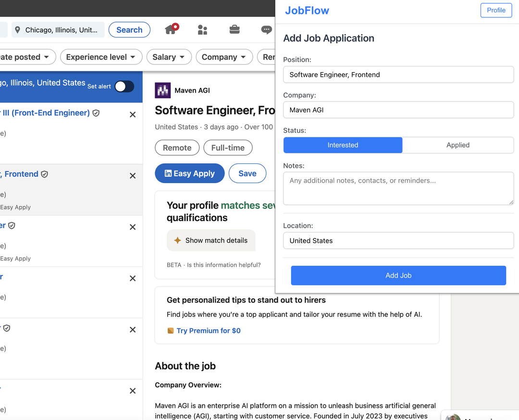Open the Salary filter dropdown
519x420 pixels.
click(x=169, y=57)
